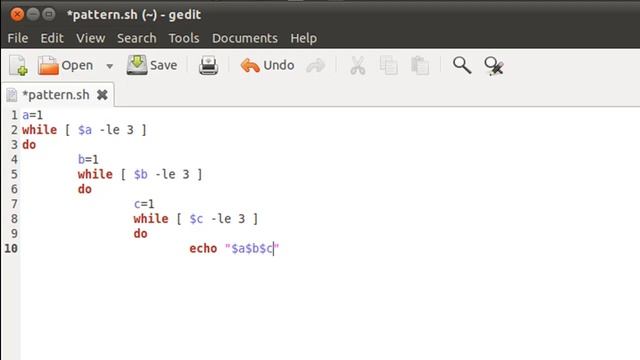Open the View menu
The height and width of the screenshot is (360, 640).
click(x=91, y=38)
